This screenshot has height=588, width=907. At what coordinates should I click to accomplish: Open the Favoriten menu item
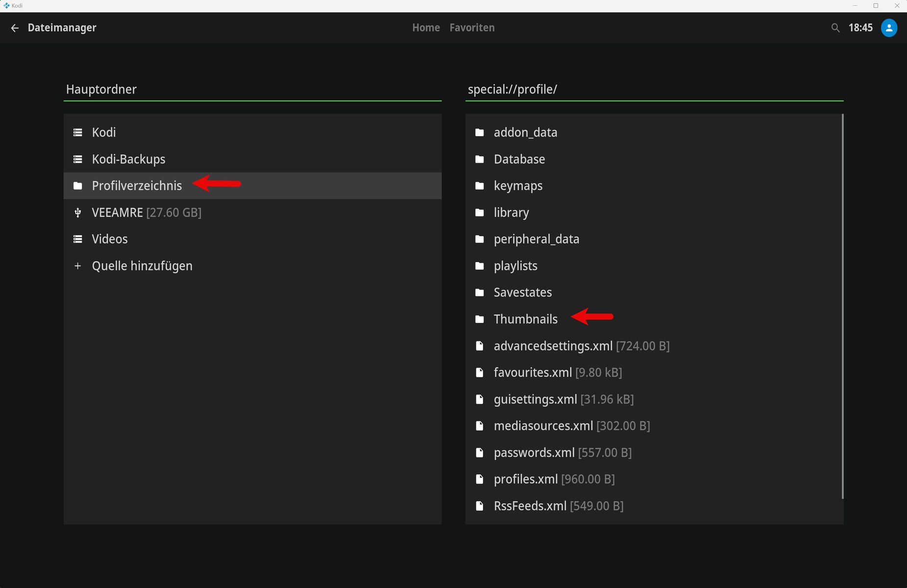click(472, 28)
